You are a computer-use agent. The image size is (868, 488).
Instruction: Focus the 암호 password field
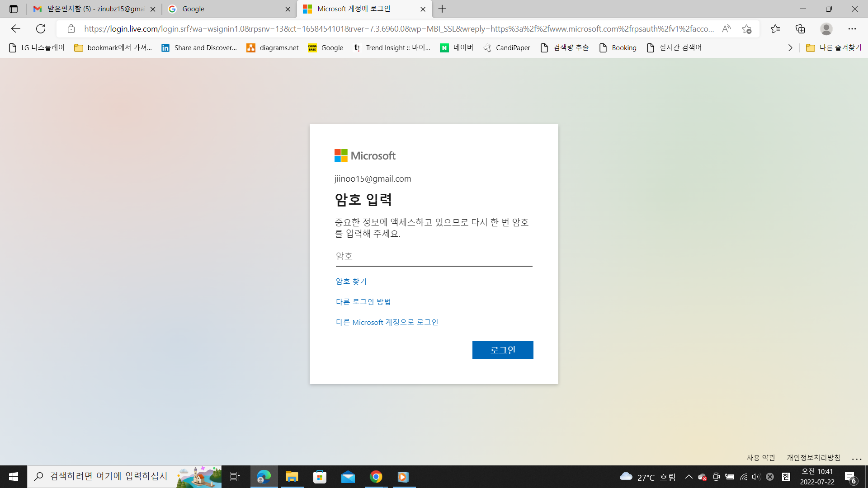[434, 256]
